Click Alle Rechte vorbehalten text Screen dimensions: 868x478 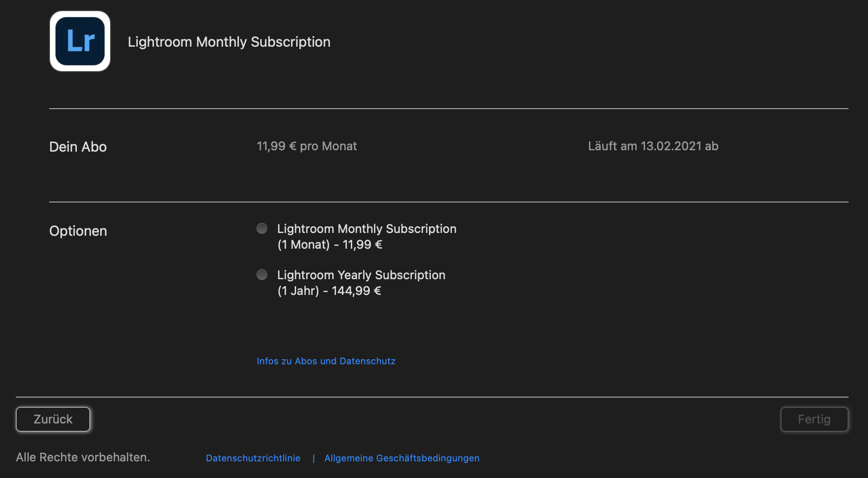point(83,457)
